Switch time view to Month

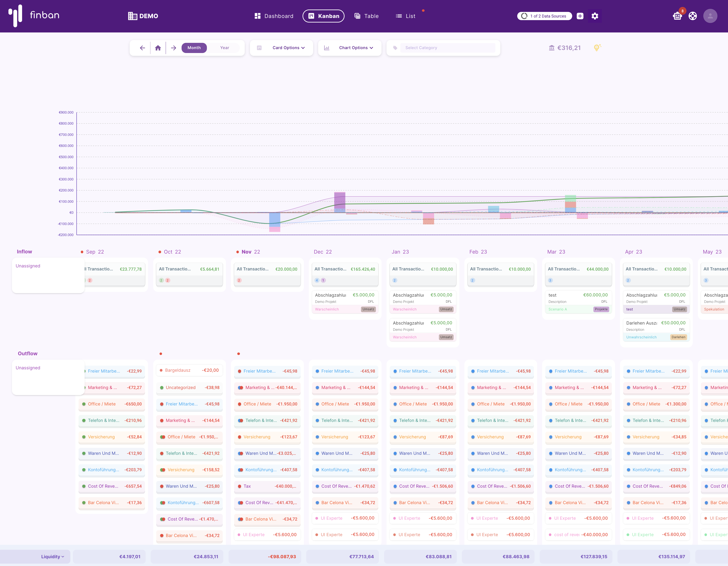(x=194, y=48)
